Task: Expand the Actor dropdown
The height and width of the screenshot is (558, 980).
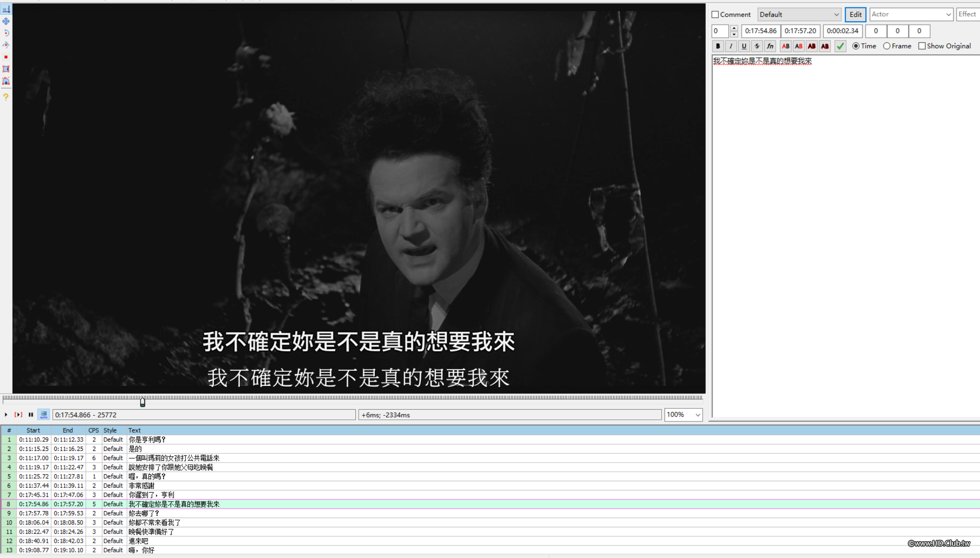Action: [x=911, y=14]
